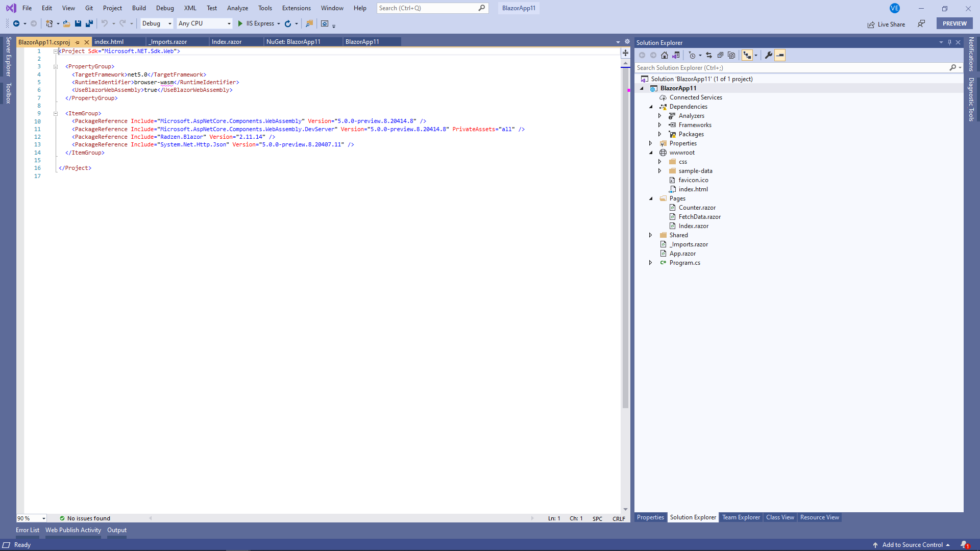Switch between solutions and folder views icon

coord(676,55)
